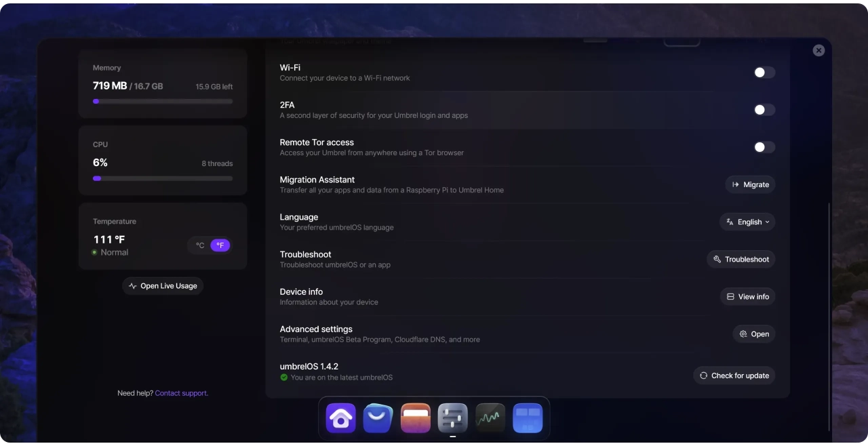Viewport: 868px width, 446px height.
Task: Click the Contact support link
Action: point(181,393)
